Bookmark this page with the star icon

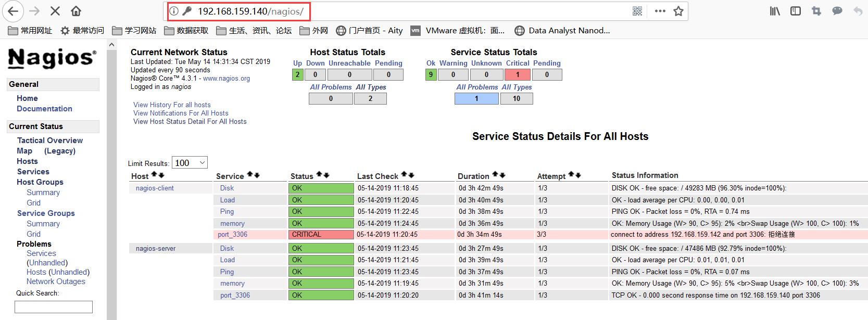click(x=678, y=11)
